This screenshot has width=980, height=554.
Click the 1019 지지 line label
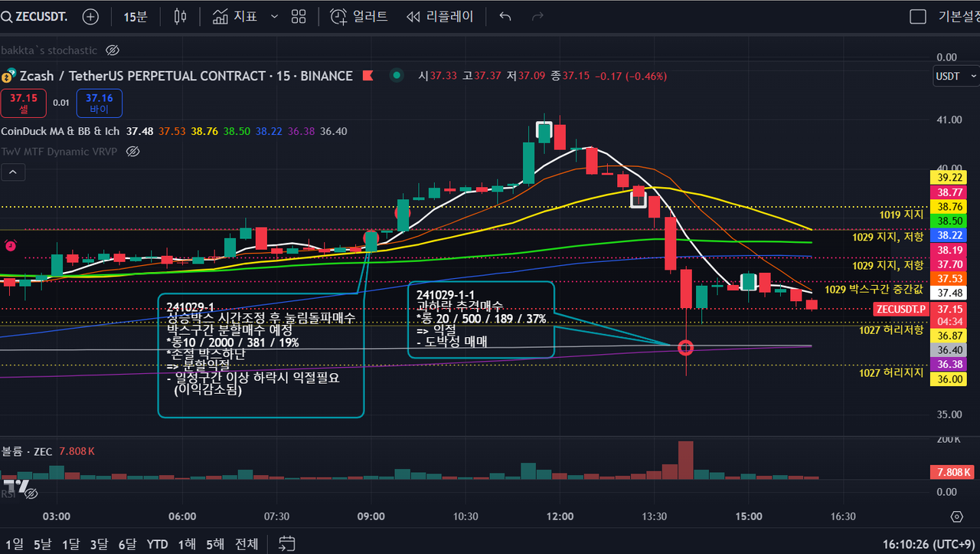pos(901,215)
